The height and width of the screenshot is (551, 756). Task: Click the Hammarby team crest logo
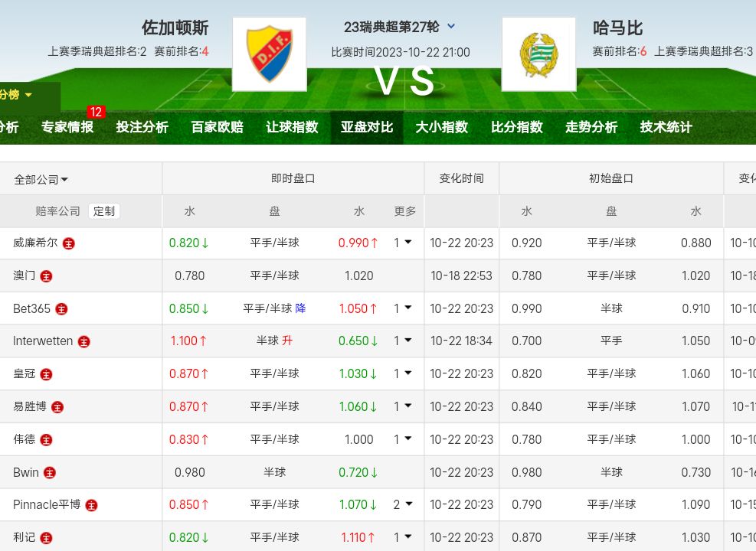538,54
